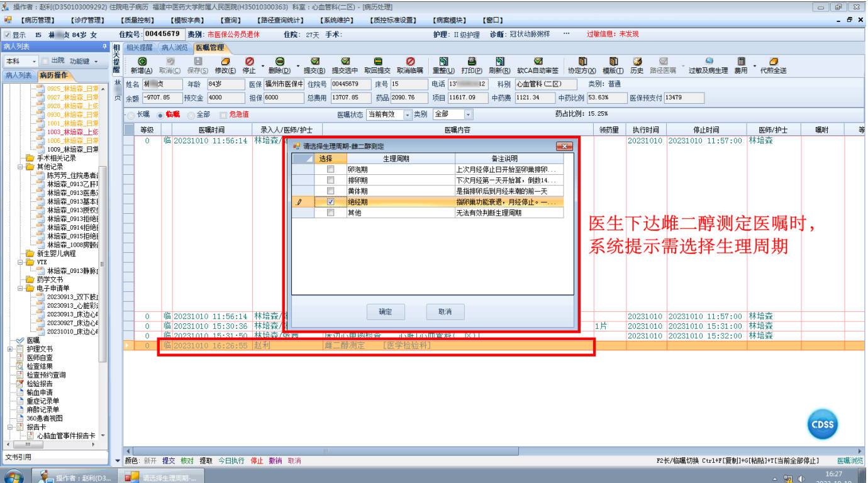Image resolution: width=868 pixels, height=483 pixels.
Task: Click the 请选择生理周期 taskbar item
Action: [160, 477]
